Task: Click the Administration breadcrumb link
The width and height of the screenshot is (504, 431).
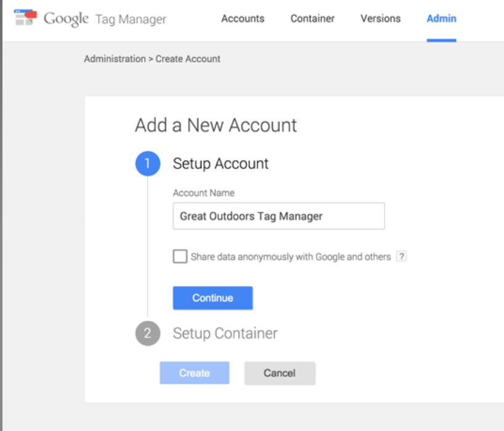Action: coord(115,58)
